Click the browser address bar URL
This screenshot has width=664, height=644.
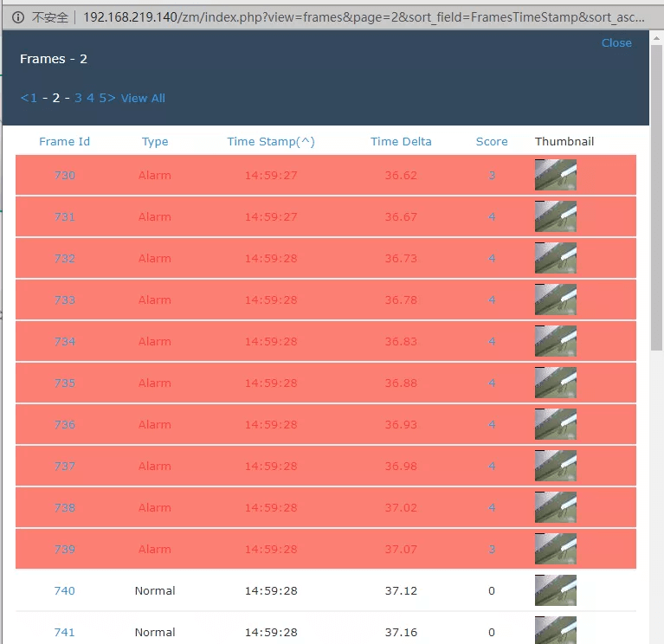tap(364, 16)
